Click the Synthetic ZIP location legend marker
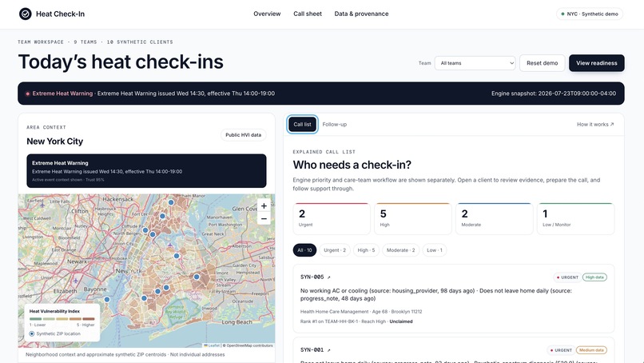644x363 pixels. point(32,333)
